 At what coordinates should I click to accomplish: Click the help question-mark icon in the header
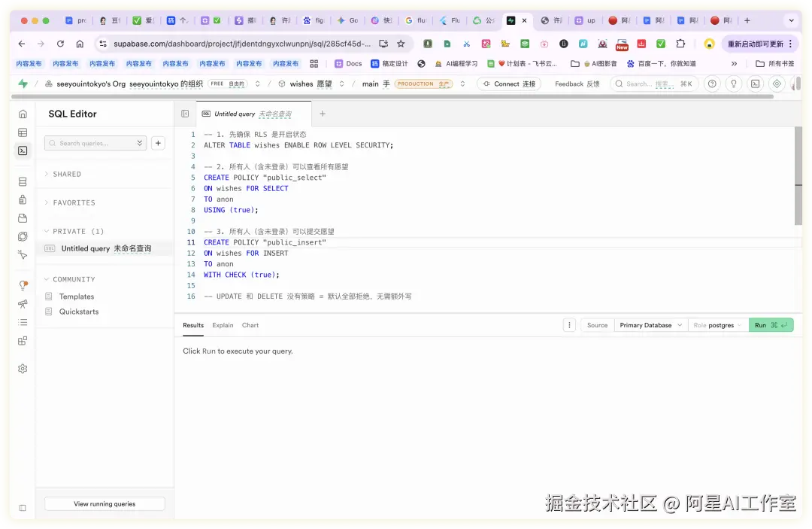click(711, 84)
